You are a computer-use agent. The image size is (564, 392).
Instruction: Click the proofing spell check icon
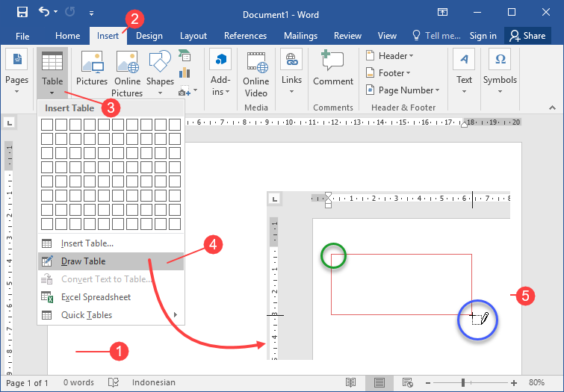tap(114, 382)
